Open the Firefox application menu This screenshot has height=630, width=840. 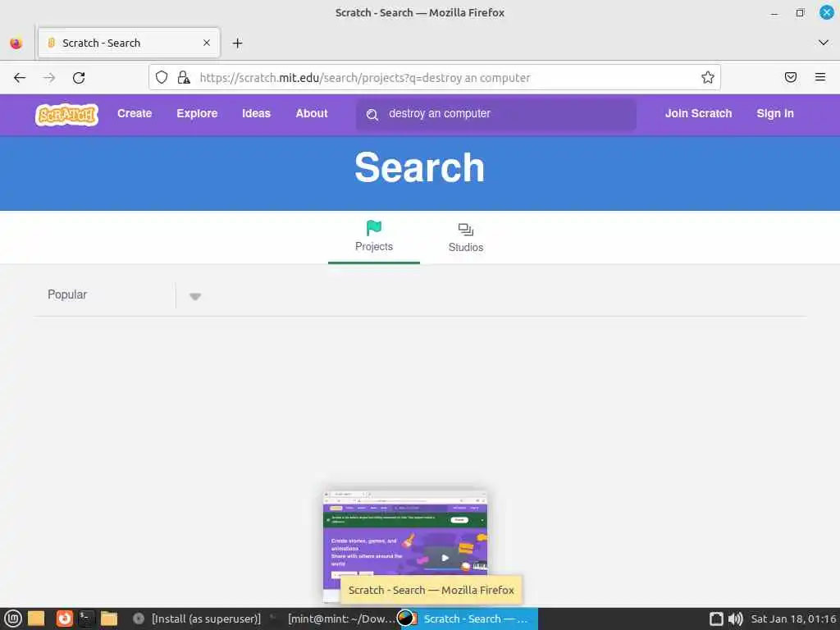(x=819, y=77)
